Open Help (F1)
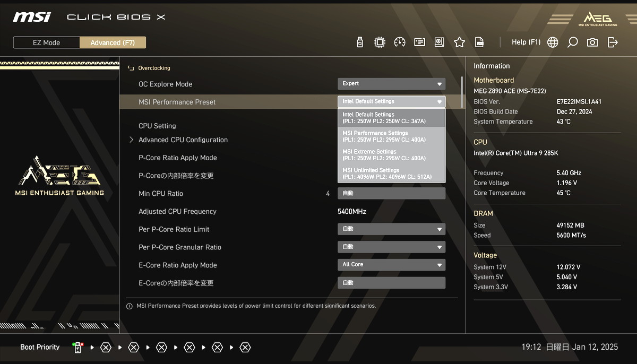Viewport: 637px width, 364px height. coord(526,42)
